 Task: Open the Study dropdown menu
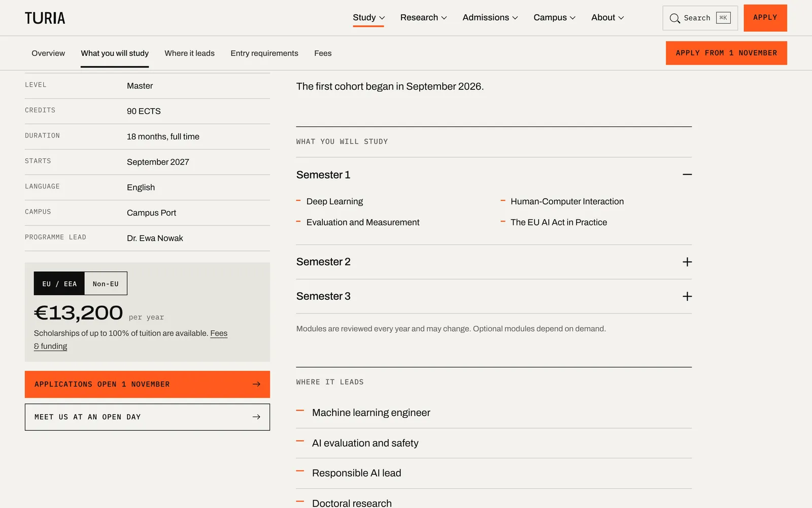click(368, 18)
